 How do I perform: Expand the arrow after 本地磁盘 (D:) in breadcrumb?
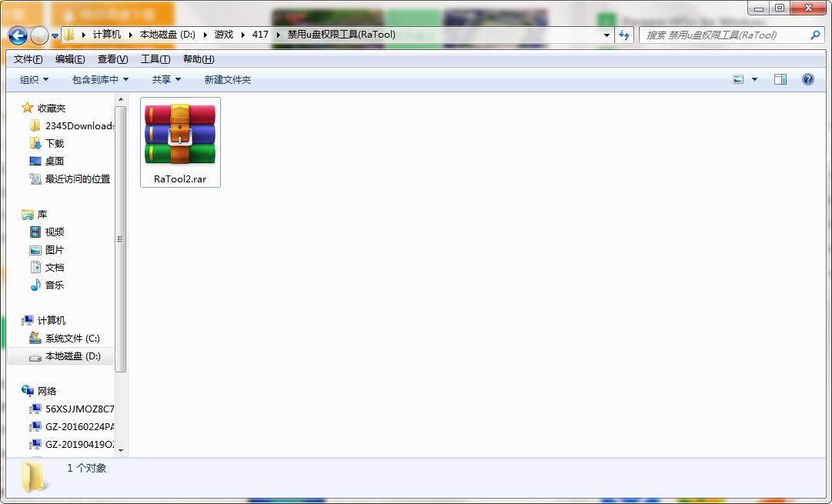(205, 35)
